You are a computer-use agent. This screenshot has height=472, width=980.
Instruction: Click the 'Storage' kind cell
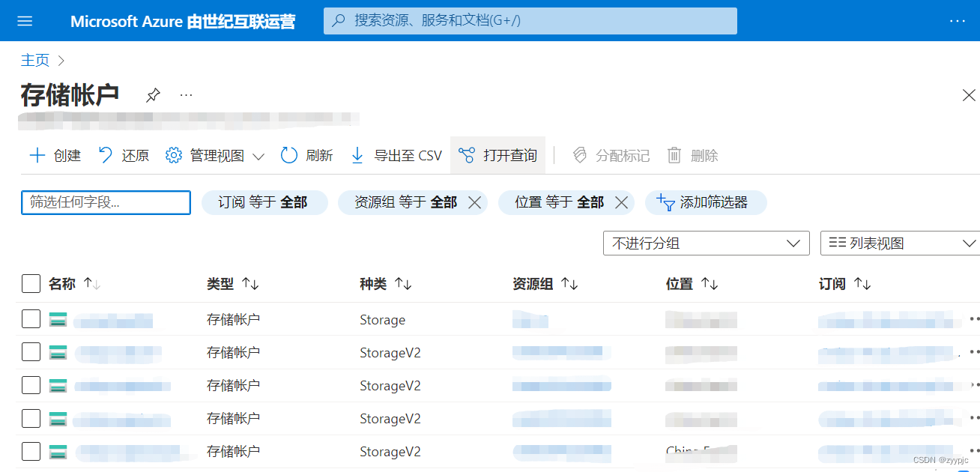[382, 320]
